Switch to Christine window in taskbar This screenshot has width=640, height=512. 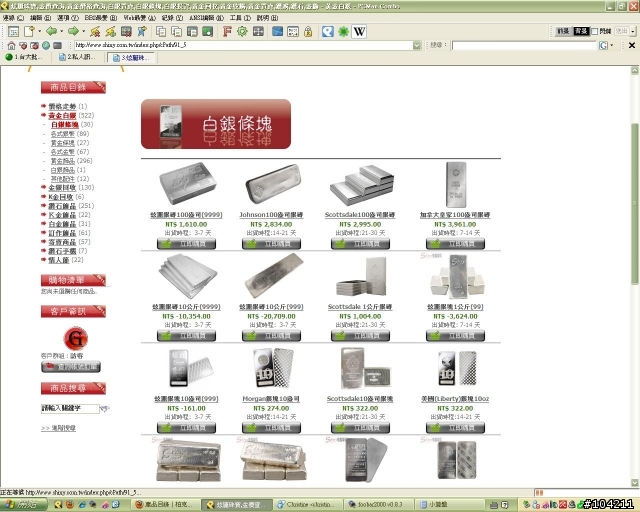308,505
